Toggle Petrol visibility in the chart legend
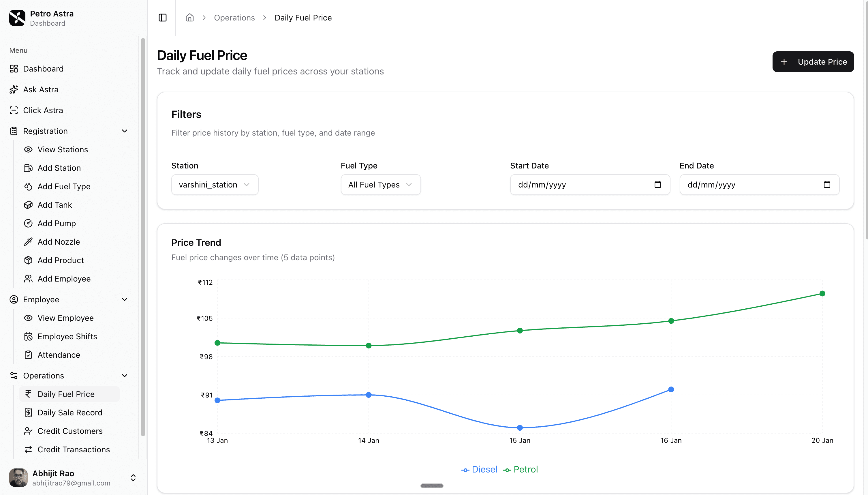The image size is (868, 495). click(x=521, y=469)
